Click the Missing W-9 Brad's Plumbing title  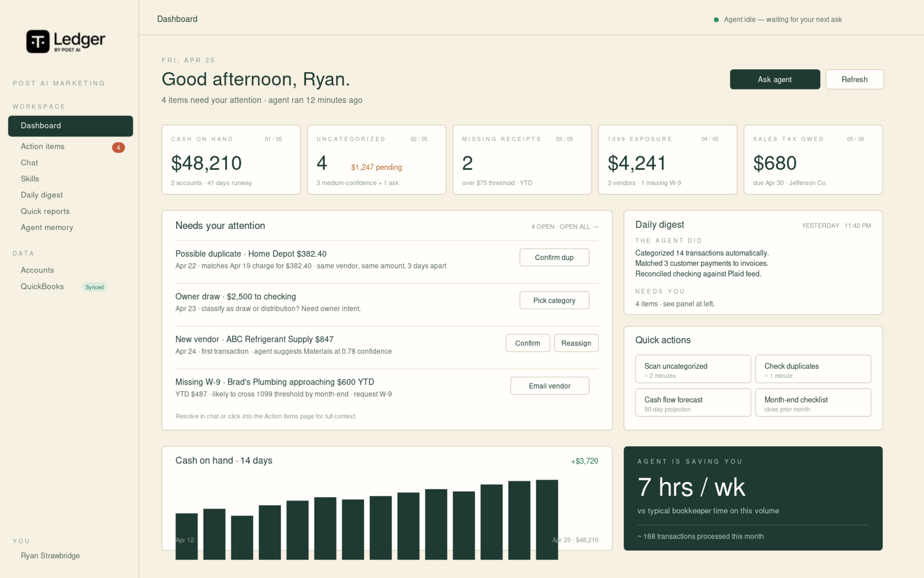coord(275,383)
